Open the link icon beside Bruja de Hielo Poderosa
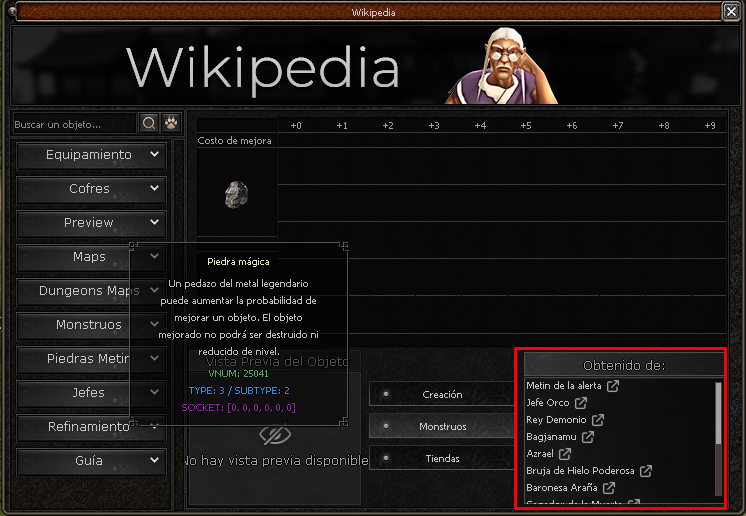 click(646, 471)
